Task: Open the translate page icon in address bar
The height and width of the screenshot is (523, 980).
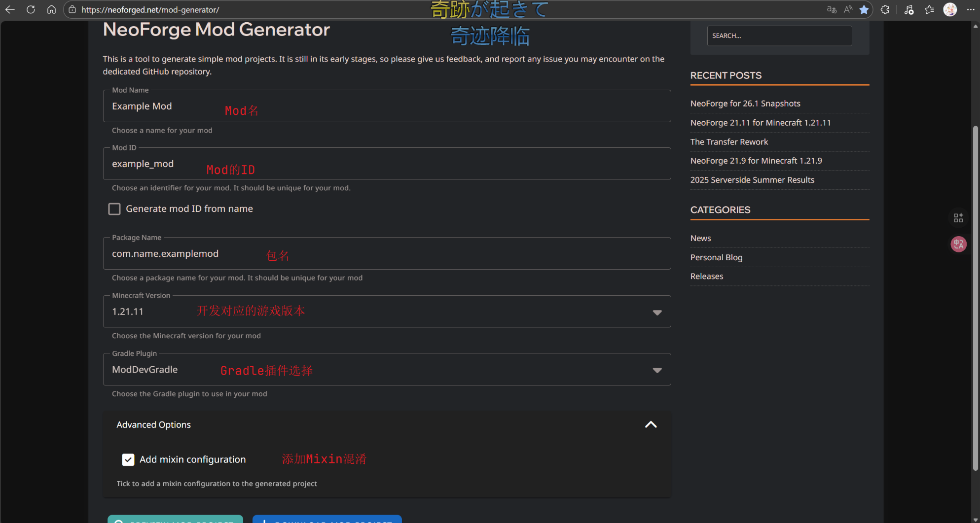Action: tap(832, 9)
